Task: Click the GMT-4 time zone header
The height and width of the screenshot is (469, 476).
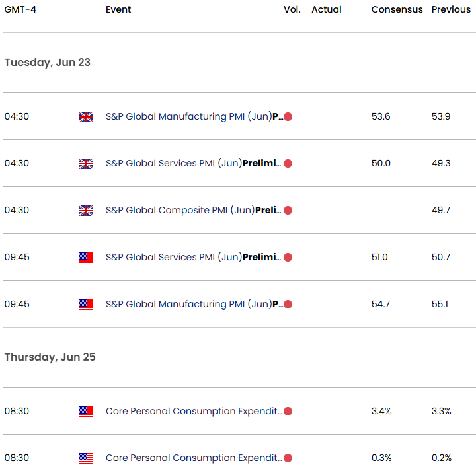Action: tap(20, 9)
